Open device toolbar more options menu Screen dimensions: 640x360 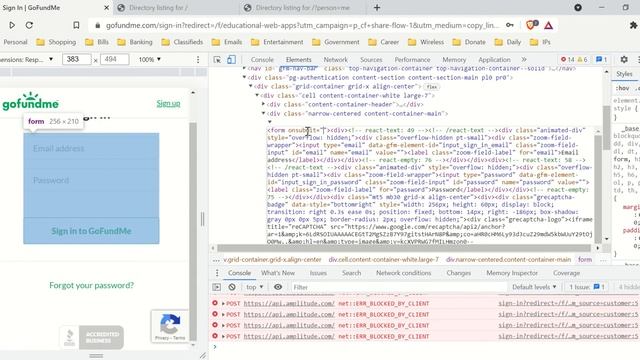(198, 60)
